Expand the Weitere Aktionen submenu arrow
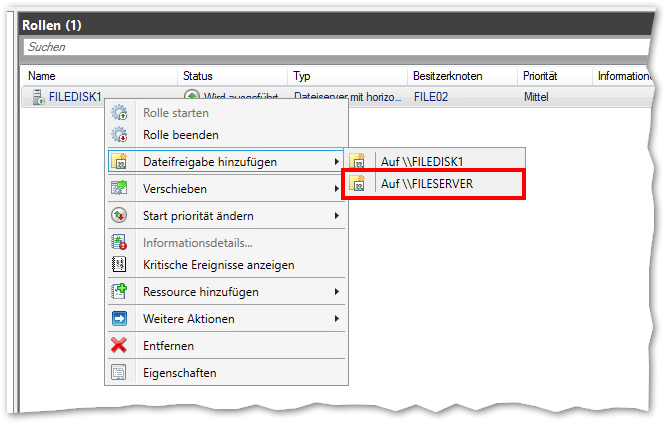 (336, 319)
